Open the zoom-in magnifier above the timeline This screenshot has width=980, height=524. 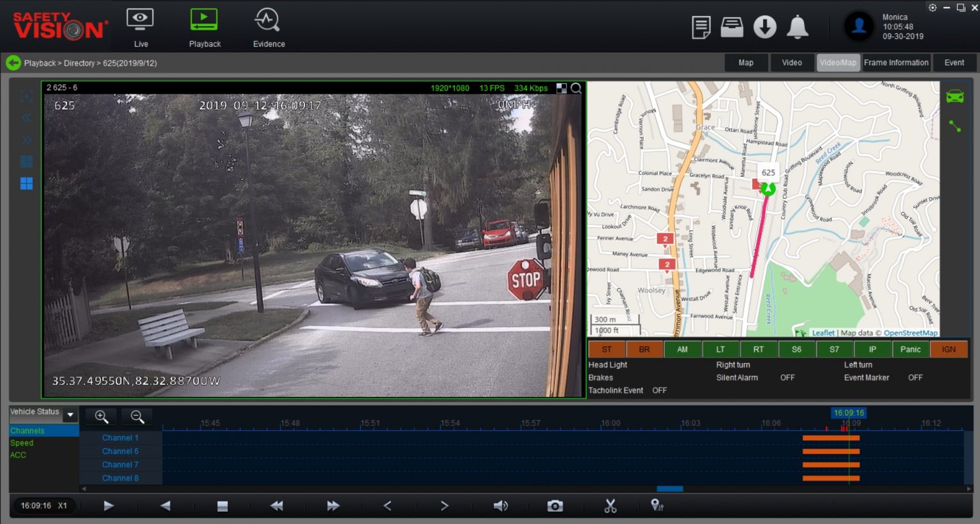100,416
